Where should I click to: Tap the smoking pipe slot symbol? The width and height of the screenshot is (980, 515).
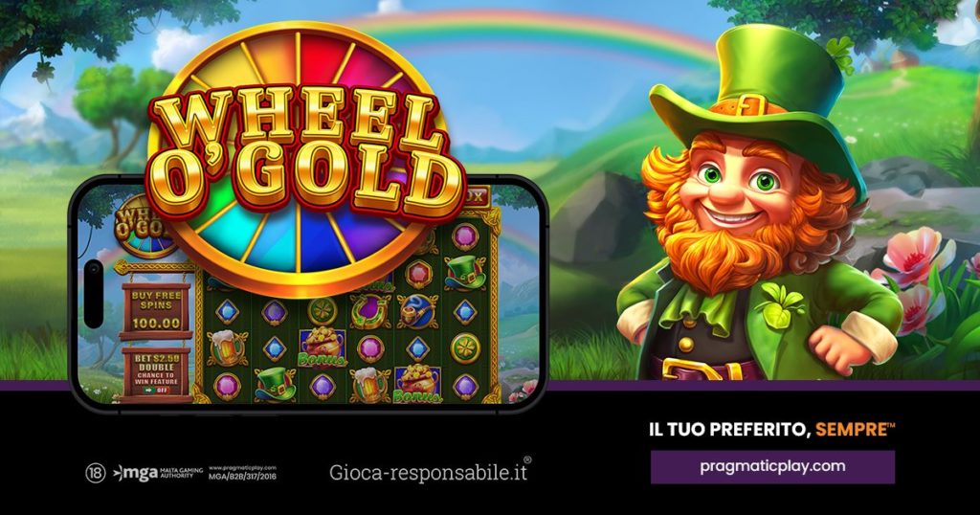(x=417, y=312)
